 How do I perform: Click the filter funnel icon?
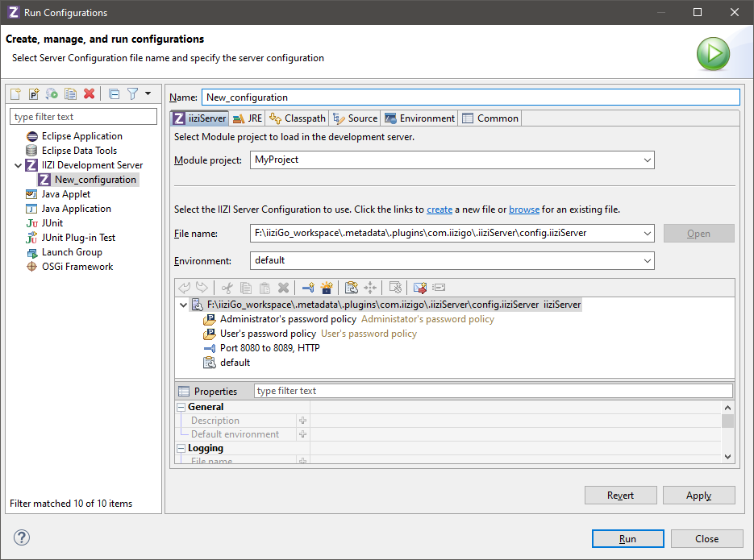pyautogui.click(x=133, y=93)
